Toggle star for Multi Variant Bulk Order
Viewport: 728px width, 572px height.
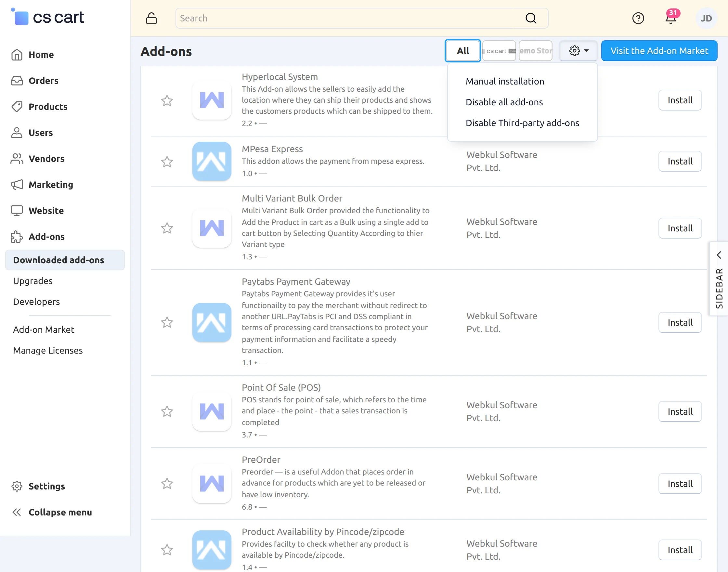(167, 228)
